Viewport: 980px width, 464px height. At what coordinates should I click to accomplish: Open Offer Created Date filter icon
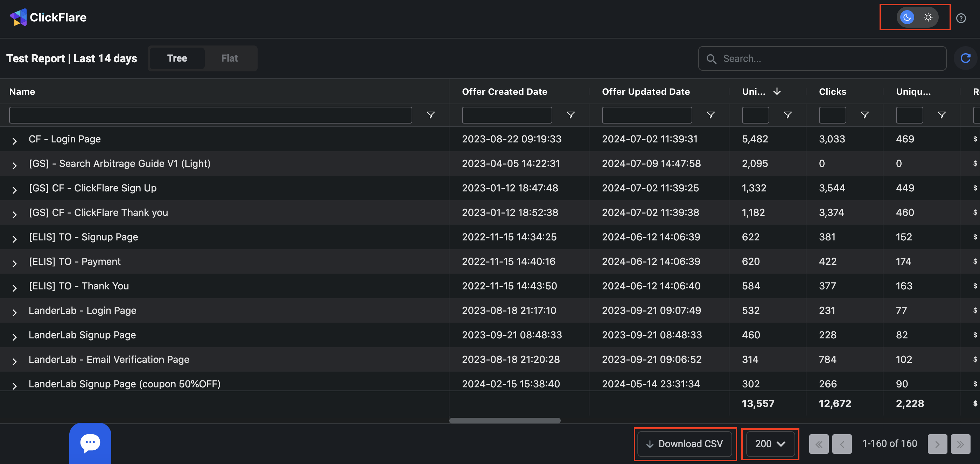pyautogui.click(x=570, y=115)
